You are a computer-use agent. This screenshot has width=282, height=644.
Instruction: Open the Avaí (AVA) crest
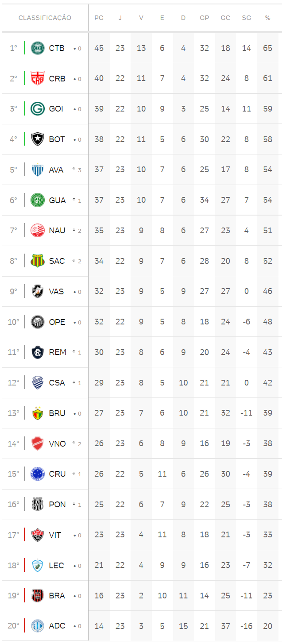(38, 170)
